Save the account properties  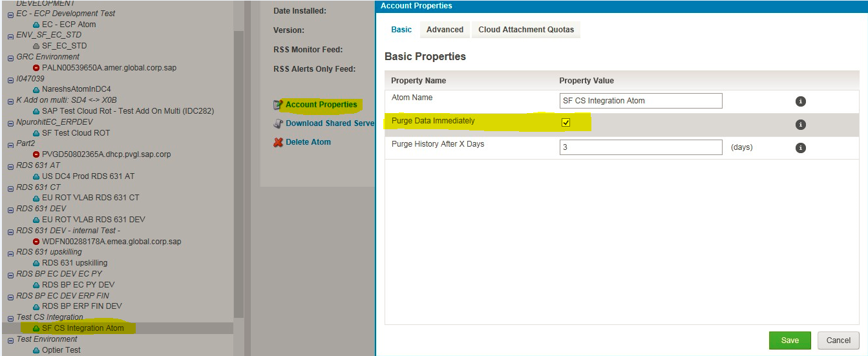tap(790, 340)
